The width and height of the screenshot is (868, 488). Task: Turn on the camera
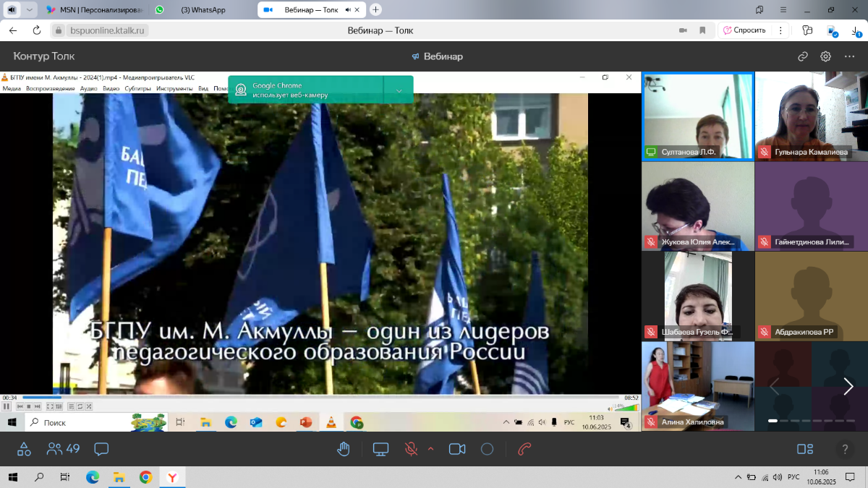(x=457, y=449)
